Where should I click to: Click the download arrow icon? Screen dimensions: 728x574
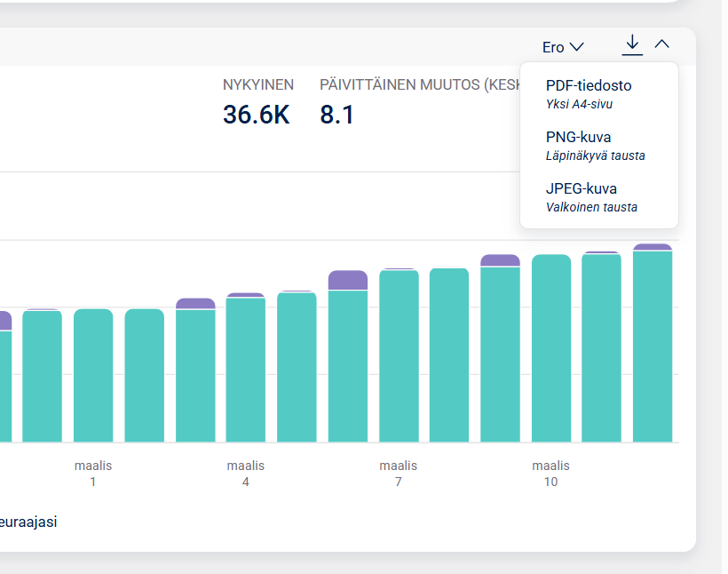pos(632,44)
